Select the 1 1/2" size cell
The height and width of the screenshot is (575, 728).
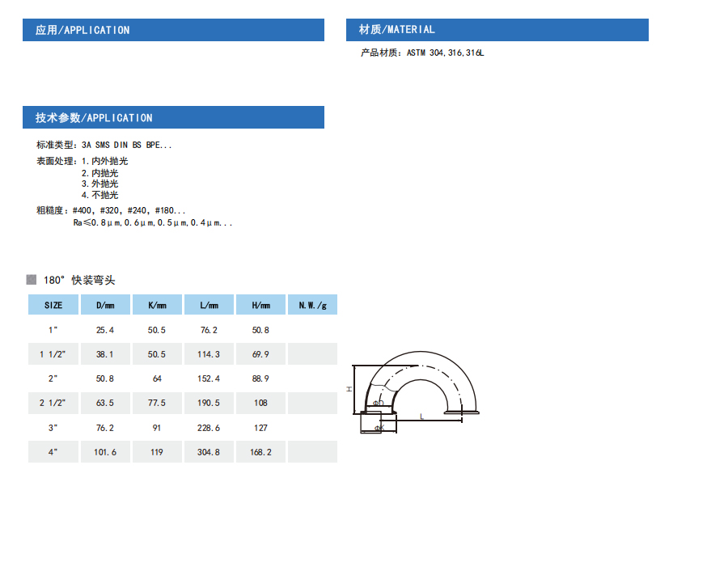click(x=53, y=354)
